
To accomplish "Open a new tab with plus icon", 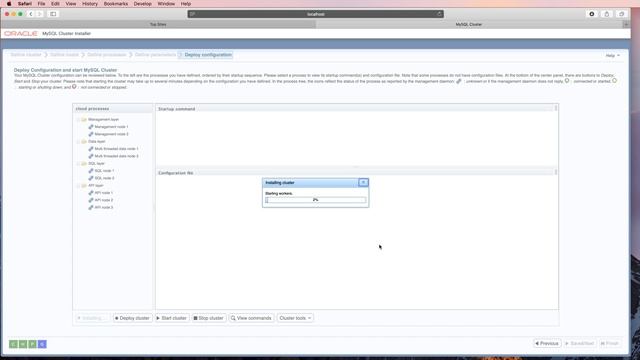I will 626,24.
